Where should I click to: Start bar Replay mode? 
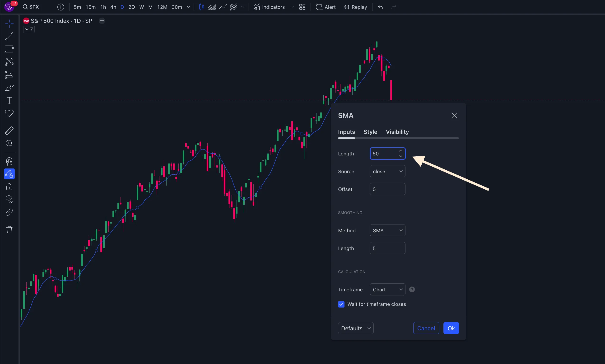pyautogui.click(x=355, y=7)
